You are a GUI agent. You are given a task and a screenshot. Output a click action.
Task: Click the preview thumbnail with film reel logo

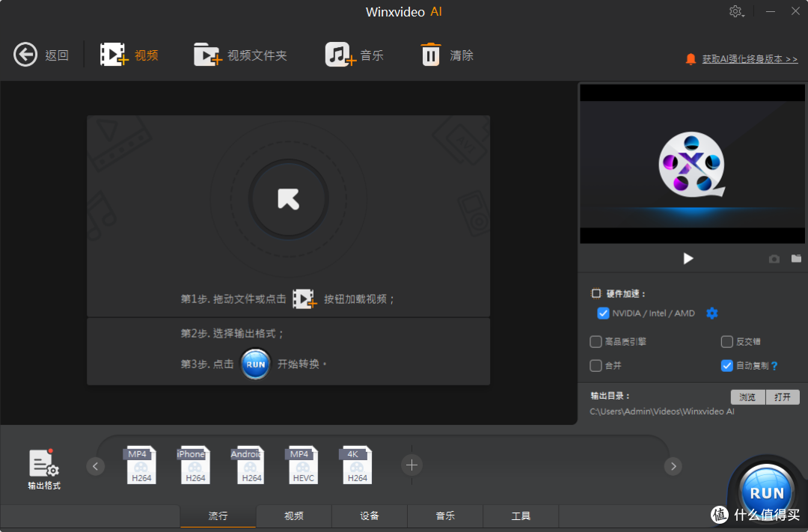(692, 164)
